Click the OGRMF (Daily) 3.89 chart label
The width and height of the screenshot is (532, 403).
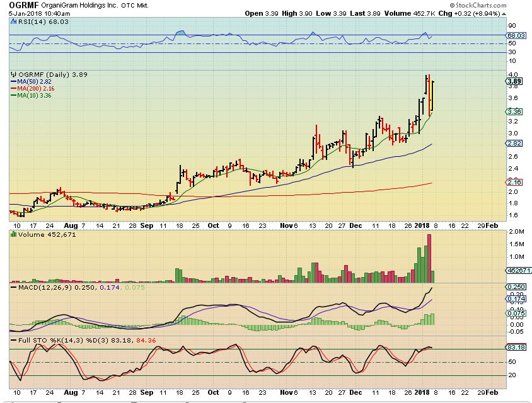pyautogui.click(x=52, y=74)
